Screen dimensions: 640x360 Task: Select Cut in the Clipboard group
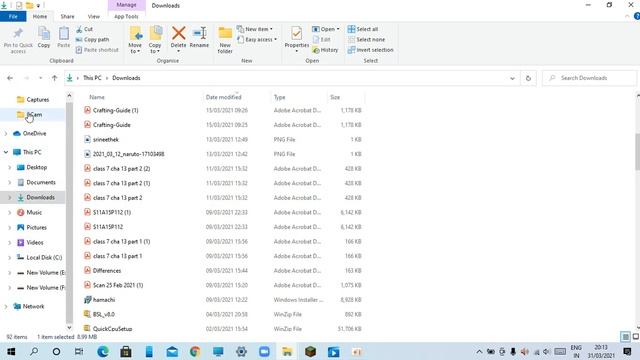click(84, 29)
